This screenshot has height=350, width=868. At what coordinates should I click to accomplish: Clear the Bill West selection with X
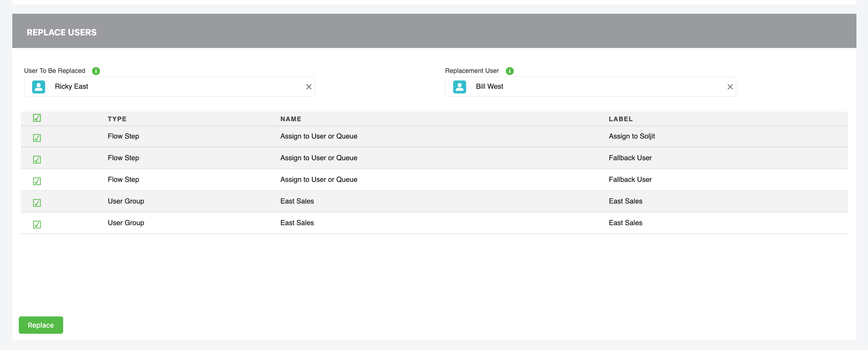coord(730,87)
